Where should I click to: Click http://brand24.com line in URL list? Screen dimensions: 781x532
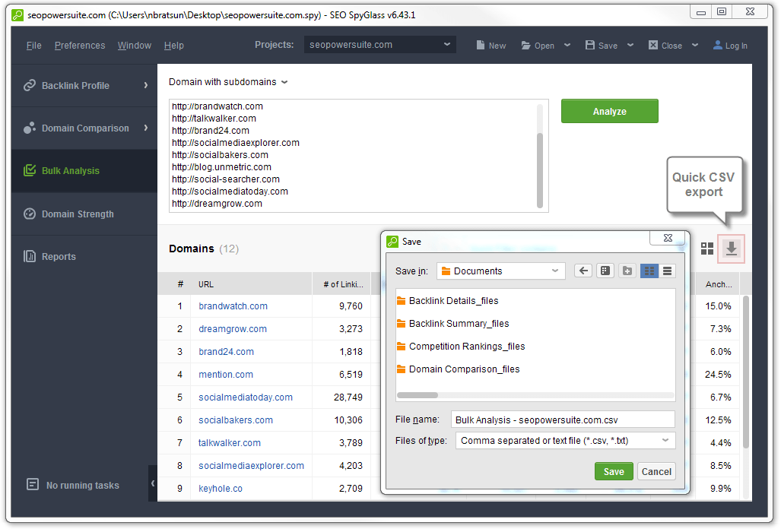(211, 131)
